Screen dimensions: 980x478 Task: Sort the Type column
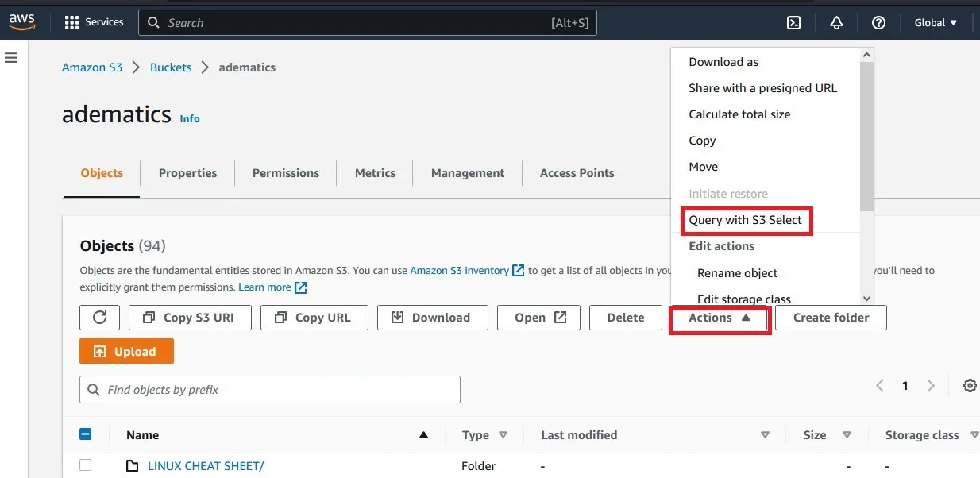pos(503,435)
